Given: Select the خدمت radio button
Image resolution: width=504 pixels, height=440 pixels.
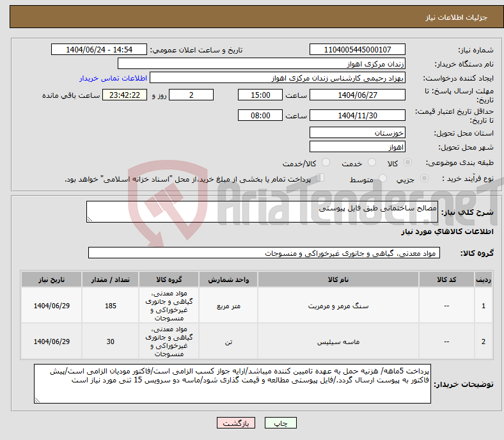Looking at the screenshot, I should [372, 162].
